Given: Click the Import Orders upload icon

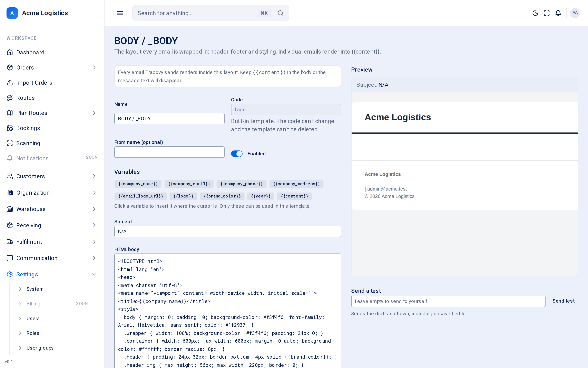Looking at the screenshot, I should pos(10,83).
